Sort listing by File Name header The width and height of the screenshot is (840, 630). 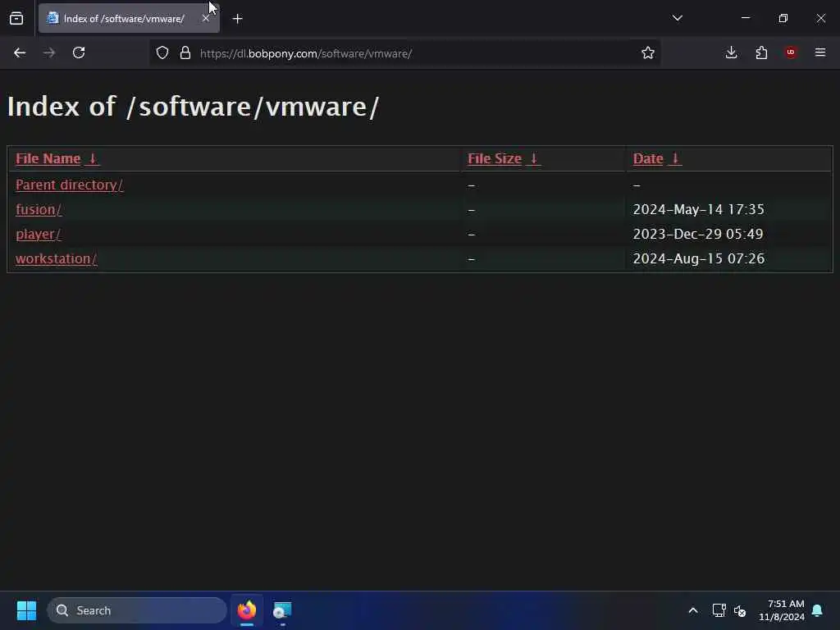(x=48, y=158)
